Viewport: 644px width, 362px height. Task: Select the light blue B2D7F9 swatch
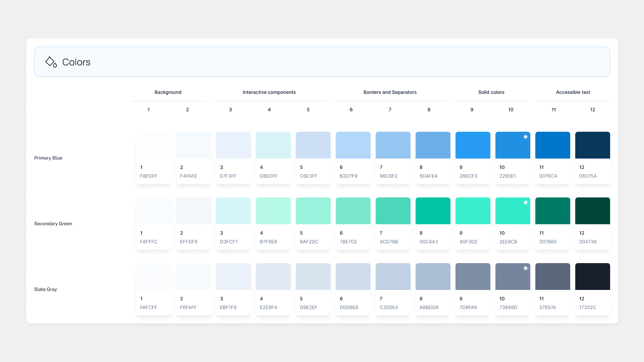click(353, 145)
